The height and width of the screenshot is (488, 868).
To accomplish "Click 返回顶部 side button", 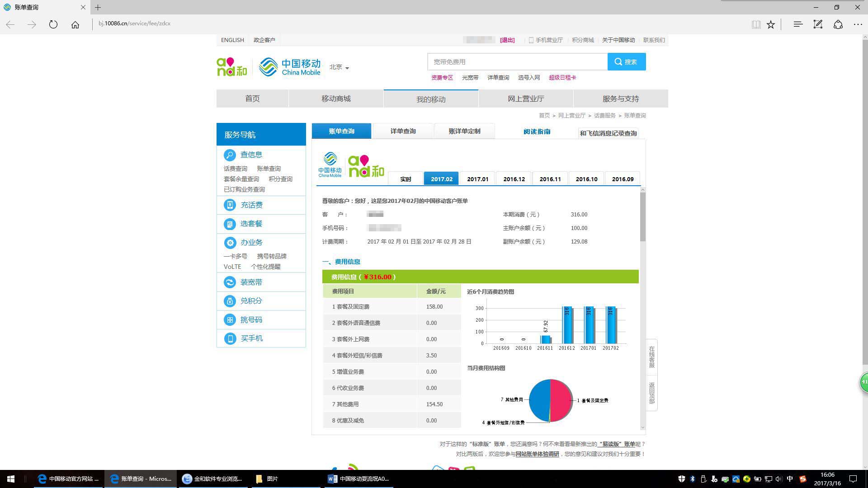I will [651, 393].
